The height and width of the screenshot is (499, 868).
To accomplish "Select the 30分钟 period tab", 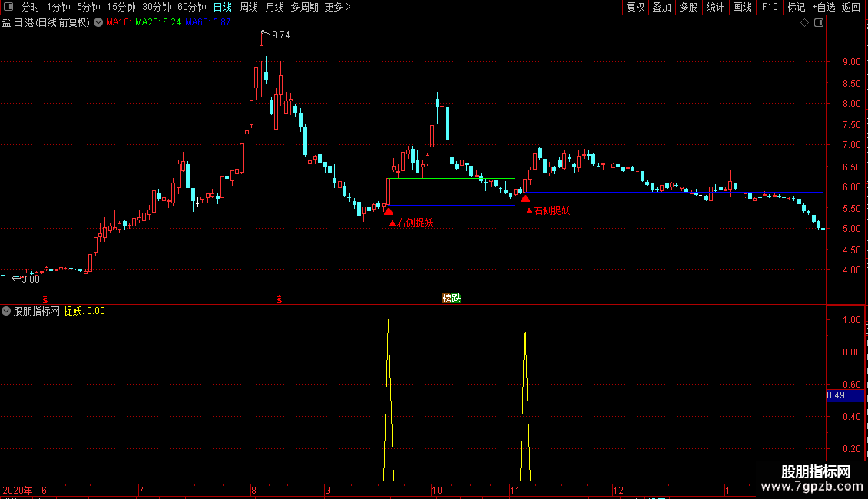I will [157, 7].
